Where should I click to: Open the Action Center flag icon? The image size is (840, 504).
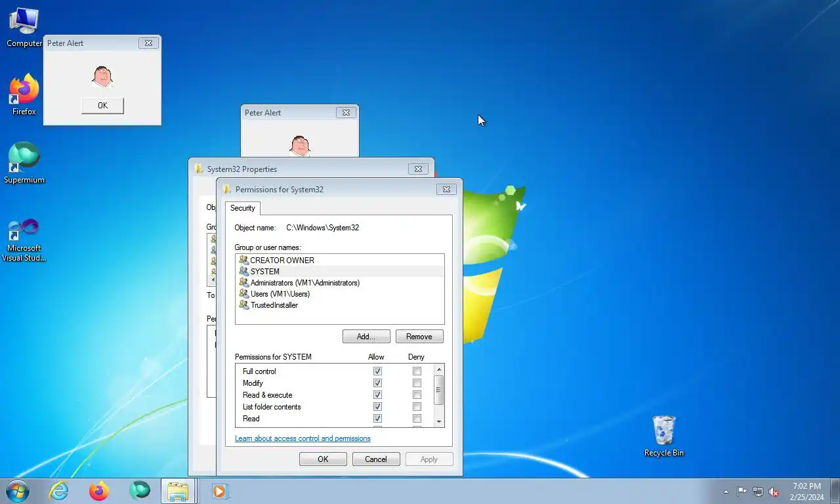point(742,492)
